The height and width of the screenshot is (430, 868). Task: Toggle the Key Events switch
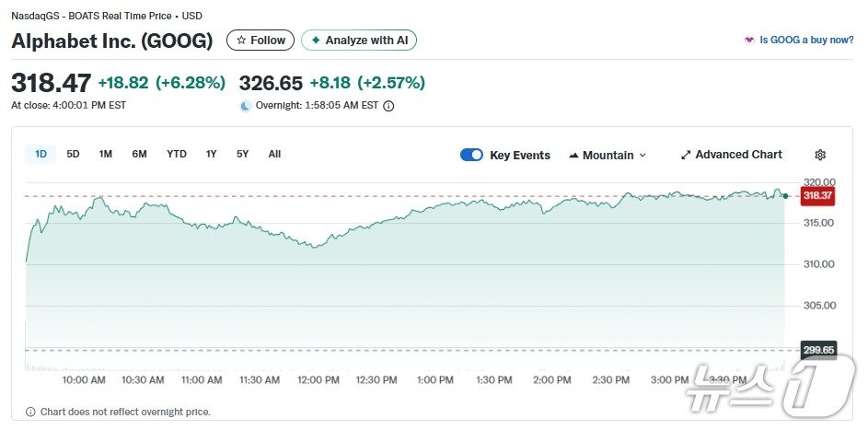point(471,155)
